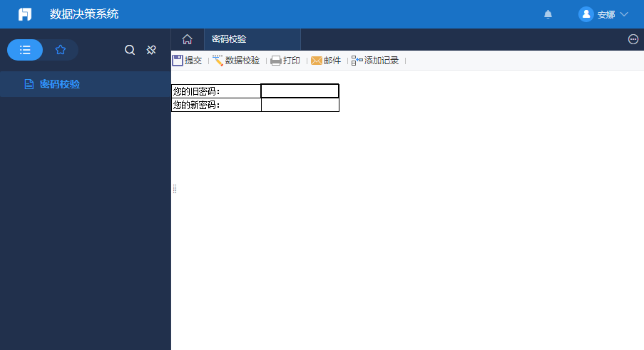Switch to the favorites star view

pyautogui.click(x=61, y=50)
